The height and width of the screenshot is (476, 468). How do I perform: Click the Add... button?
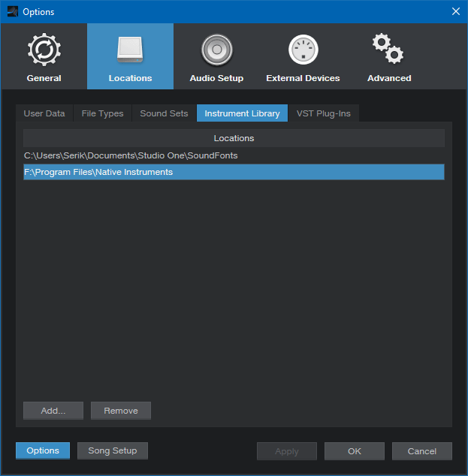coord(53,411)
